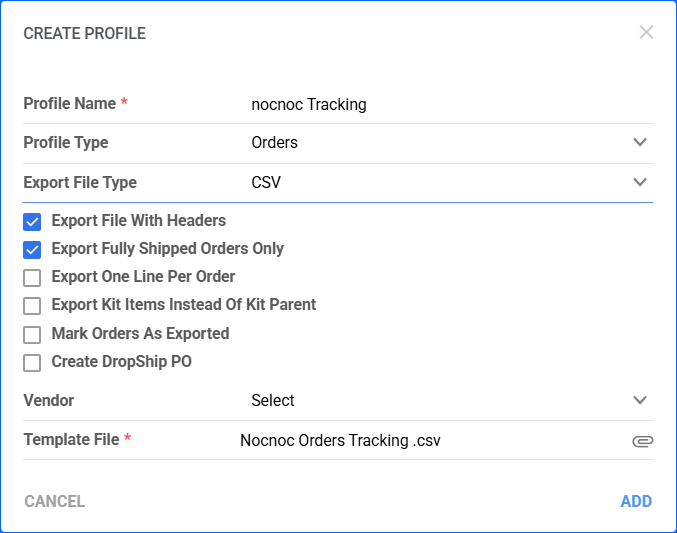Viewport: 677px width, 533px height.
Task: Enable the Create DropShip PO option
Action: click(32, 363)
